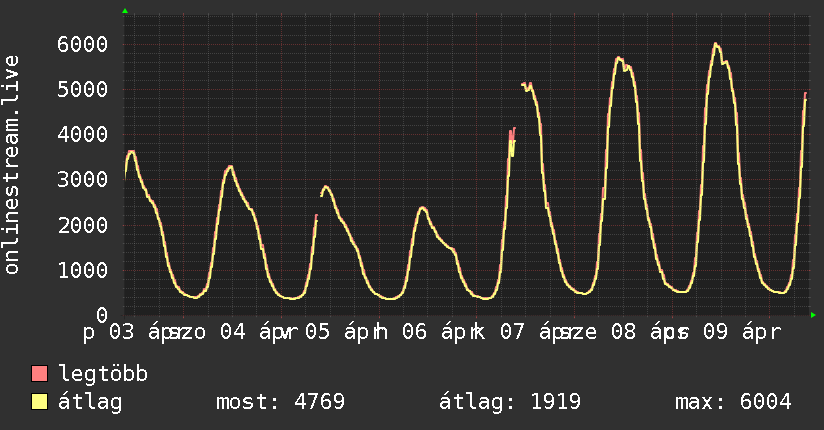Click the 0 y-axis label

coord(102,315)
